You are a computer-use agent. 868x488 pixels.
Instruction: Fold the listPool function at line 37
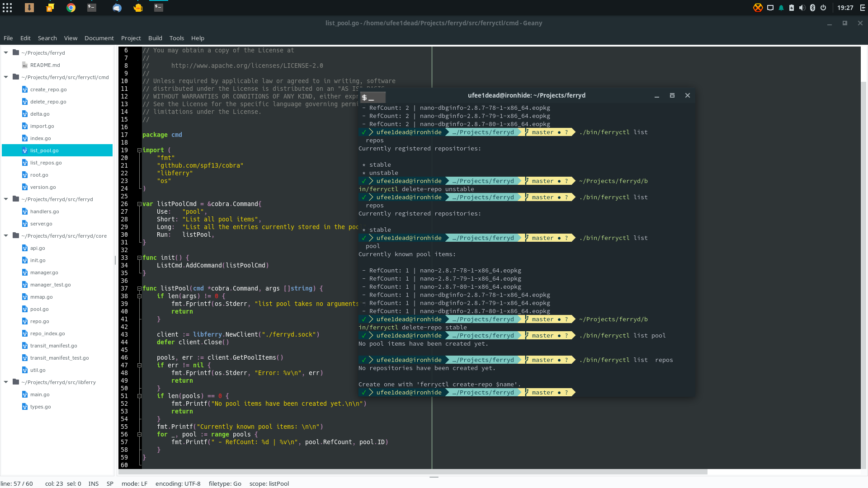pos(139,288)
